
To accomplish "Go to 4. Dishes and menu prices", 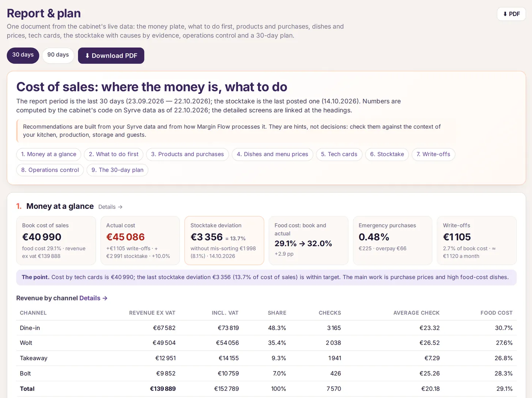I will click(x=272, y=154).
